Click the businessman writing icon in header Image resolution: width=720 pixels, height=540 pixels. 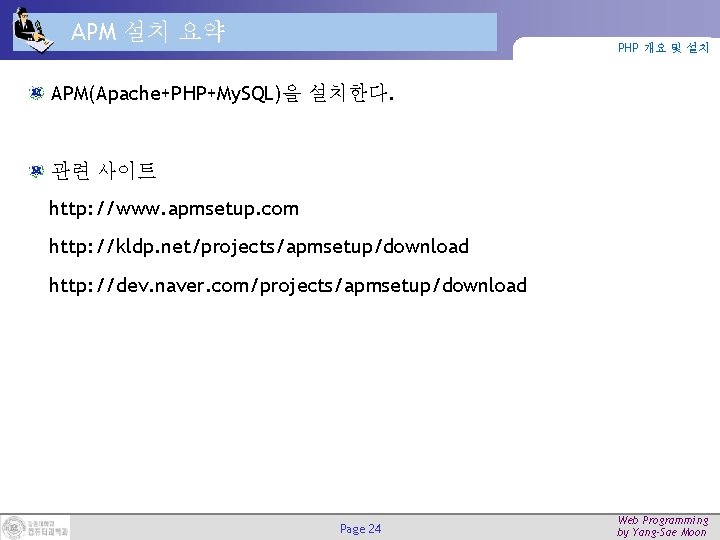(33, 31)
